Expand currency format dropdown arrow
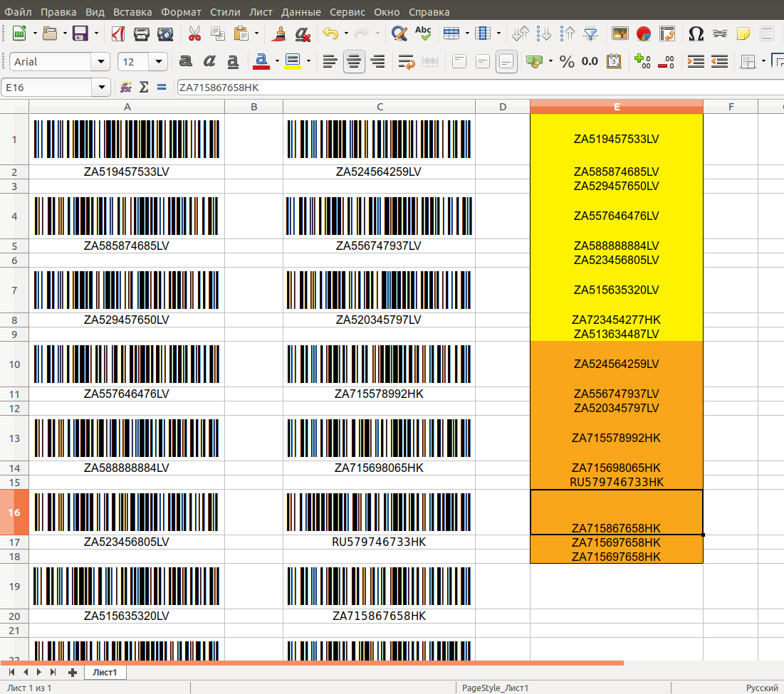 (550, 61)
